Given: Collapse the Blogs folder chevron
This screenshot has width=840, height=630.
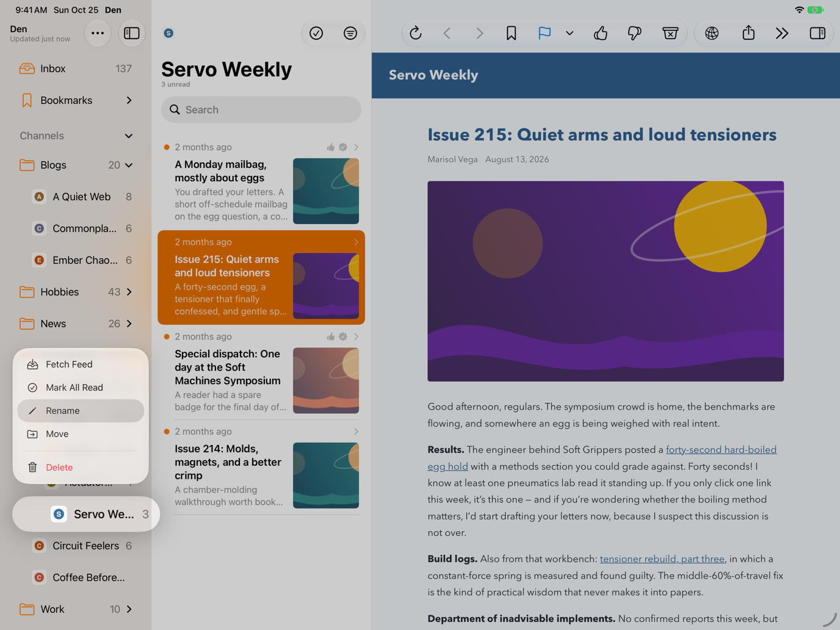Looking at the screenshot, I should (x=129, y=165).
